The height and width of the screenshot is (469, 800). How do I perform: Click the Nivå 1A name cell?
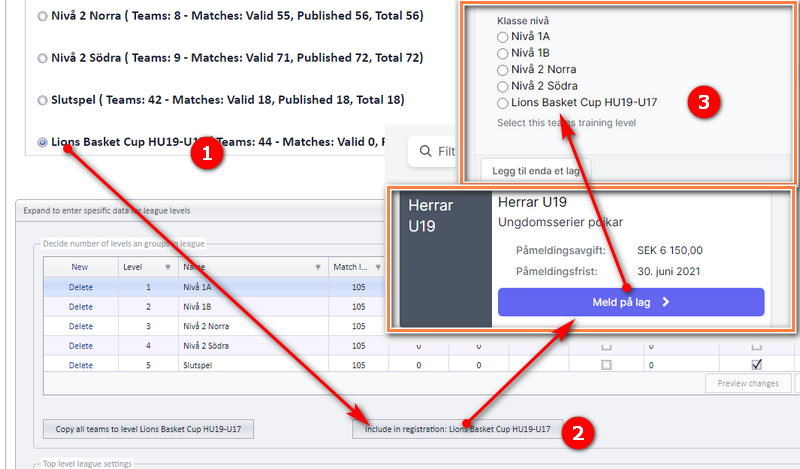[x=253, y=287]
